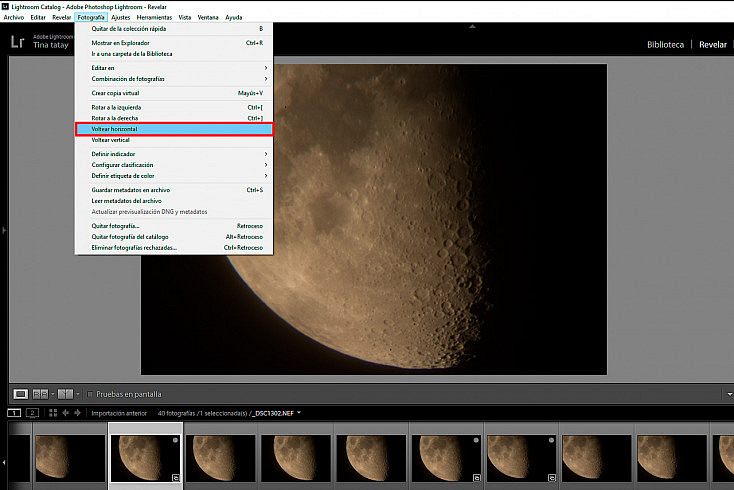Screen dimensions: 734x490
Task: Choose Quitar fotografía... menu entry
Action: pyautogui.click(x=174, y=226)
